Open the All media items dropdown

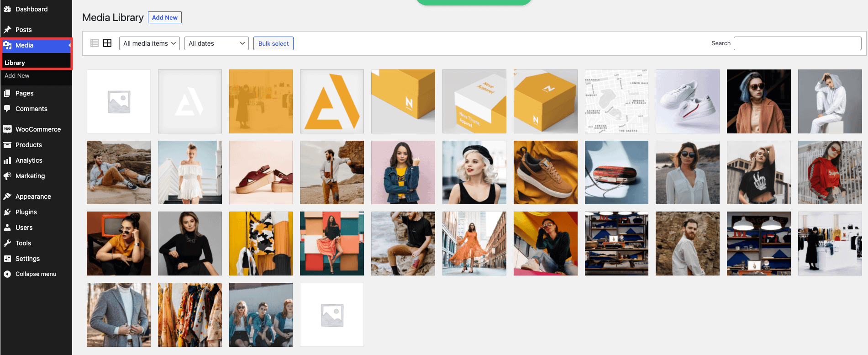149,43
